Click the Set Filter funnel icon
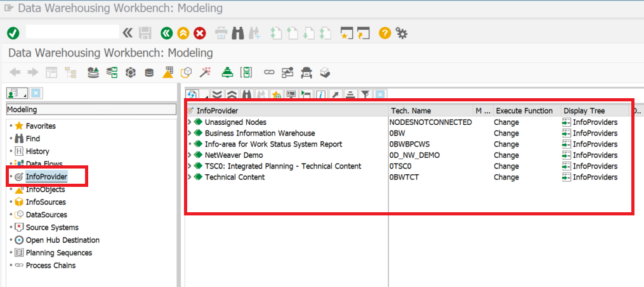The width and height of the screenshot is (644, 287). coord(365,94)
